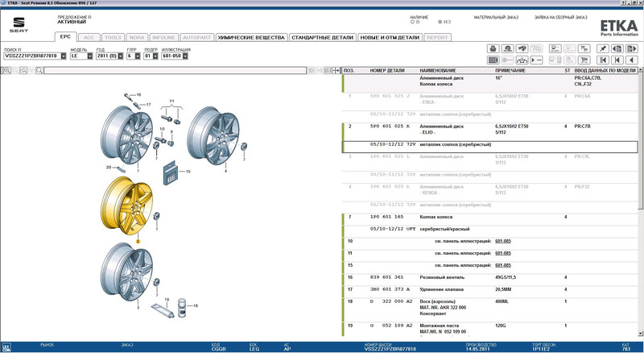The image size is (644, 353).
Task: Select row 3B0 601 373 A Удлинение клапана
Action: pos(490,289)
